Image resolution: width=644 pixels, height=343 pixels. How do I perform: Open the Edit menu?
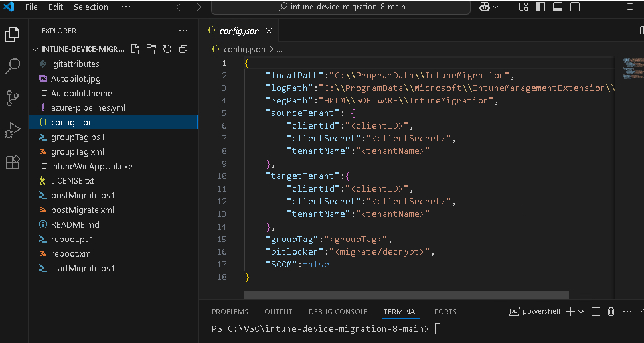56,7
